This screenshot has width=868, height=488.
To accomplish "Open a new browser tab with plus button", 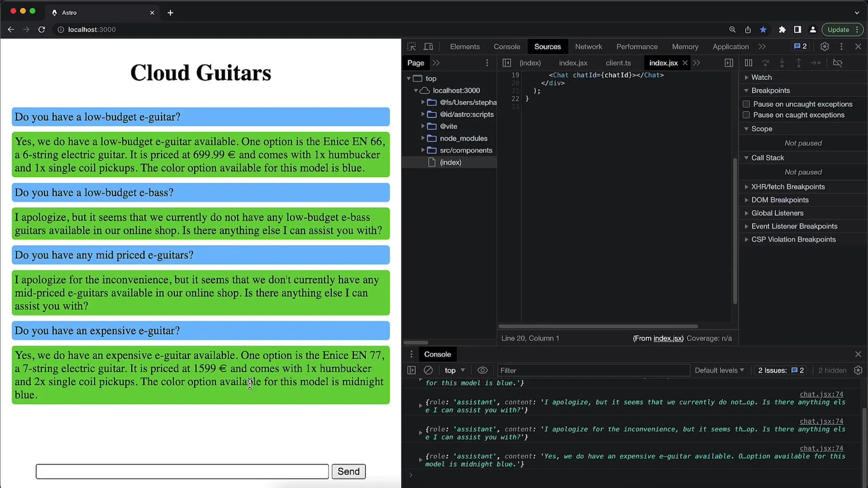I will (170, 13).
